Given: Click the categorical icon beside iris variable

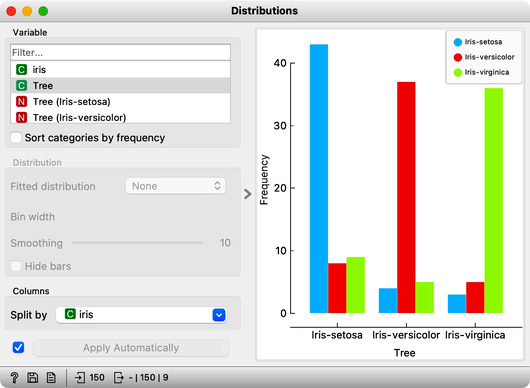Looking at the screenshot, I should point(21,70).
